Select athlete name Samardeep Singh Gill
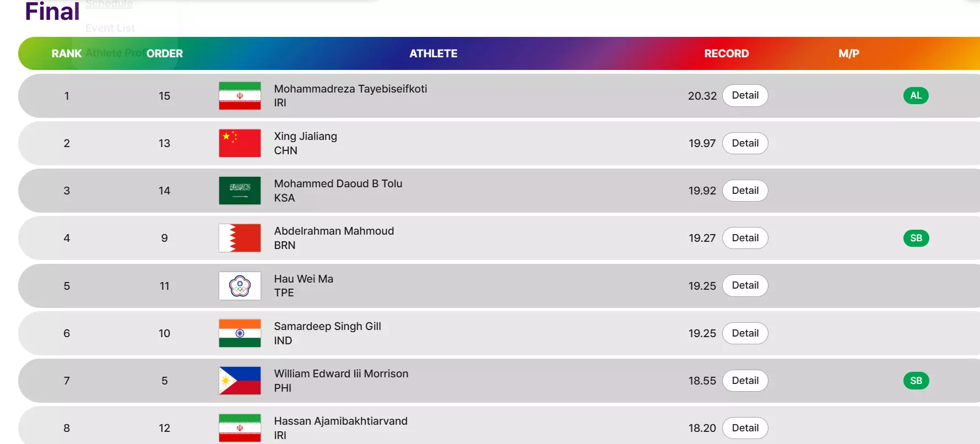The width and height of the screenshot is (980, 444). (x=327, y=327)
